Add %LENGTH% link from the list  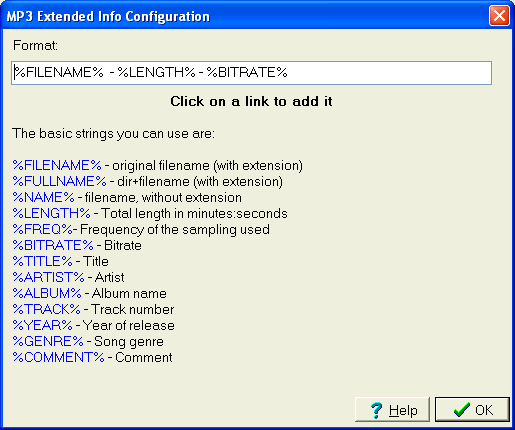[51, 213]
